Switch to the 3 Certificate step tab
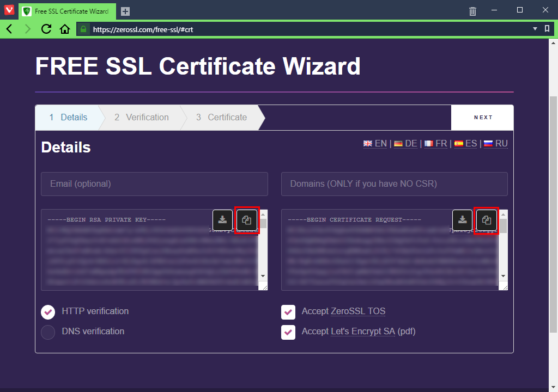The width and height of the screenshot is (558, 392). pos(221,118)
